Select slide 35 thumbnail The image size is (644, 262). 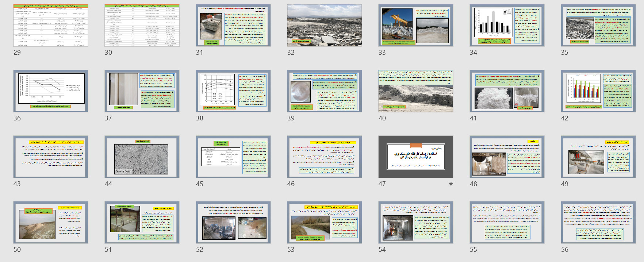coord(598,25)
